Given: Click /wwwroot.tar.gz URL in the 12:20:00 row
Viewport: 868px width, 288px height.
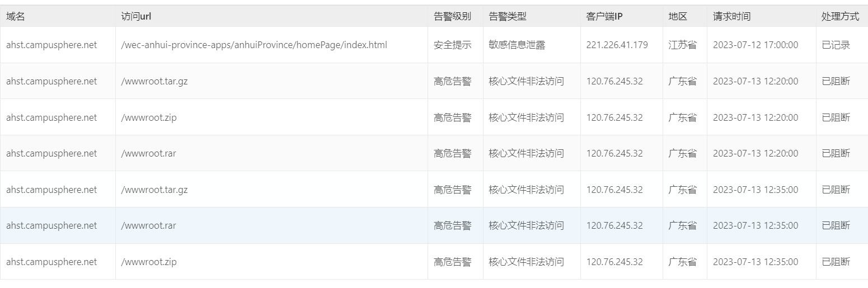Looking at the screenshot, I should pyautogui.click(x=154, y=81).
